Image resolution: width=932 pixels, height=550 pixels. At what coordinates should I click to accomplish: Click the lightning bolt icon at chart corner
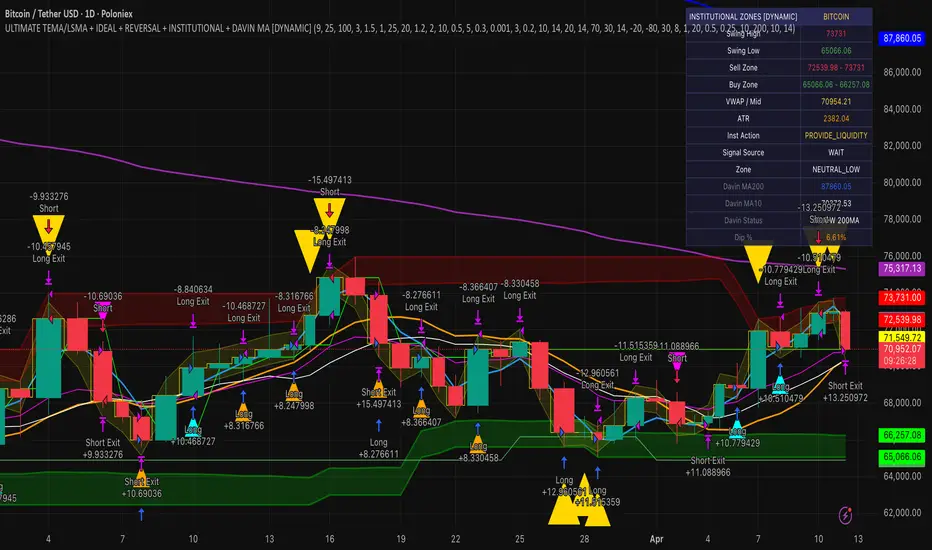tap(845, 516)
